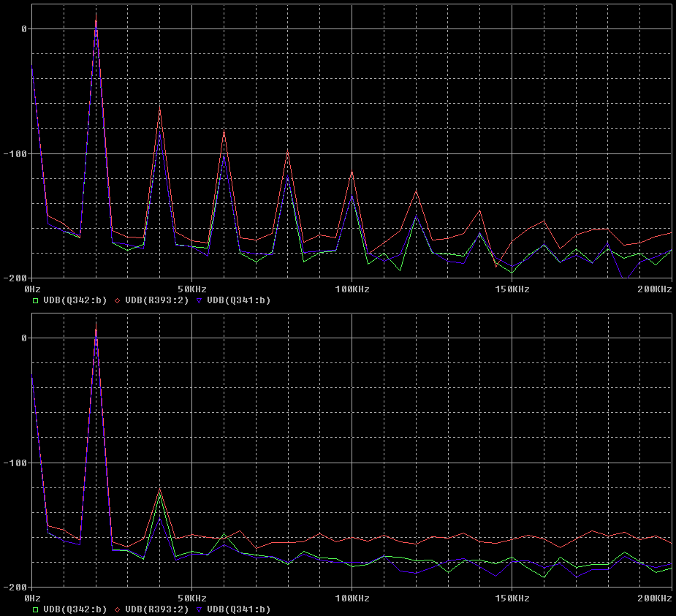676x616 pixels.
Task: Click the 0Hz x-axis label of top plot
Action: pyautogui.click(x=32, y=289)
